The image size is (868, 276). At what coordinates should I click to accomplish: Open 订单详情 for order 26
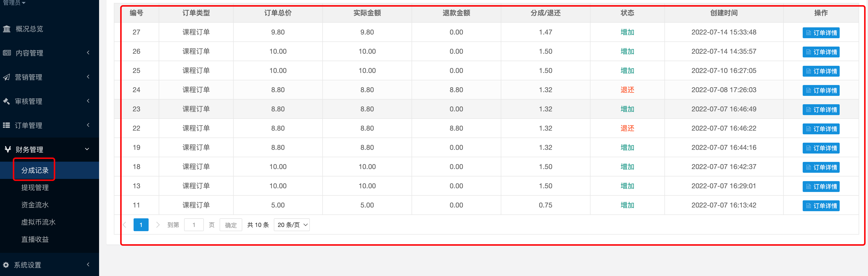pyautogui.click(x=821, y=52)
